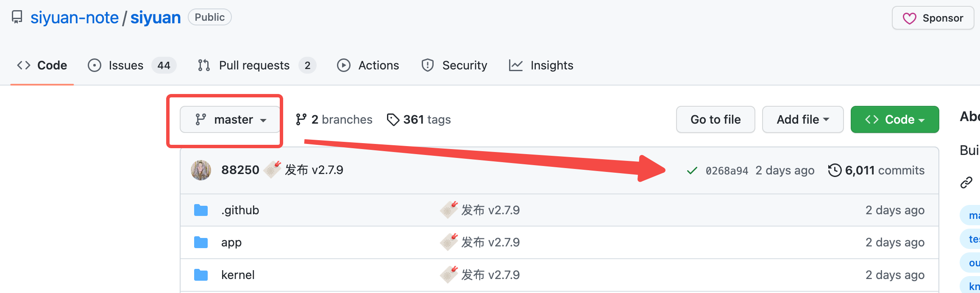The width and height of the screenshot is (980, 293).
Task: Click the green check status icon
Action: point(692,171)
